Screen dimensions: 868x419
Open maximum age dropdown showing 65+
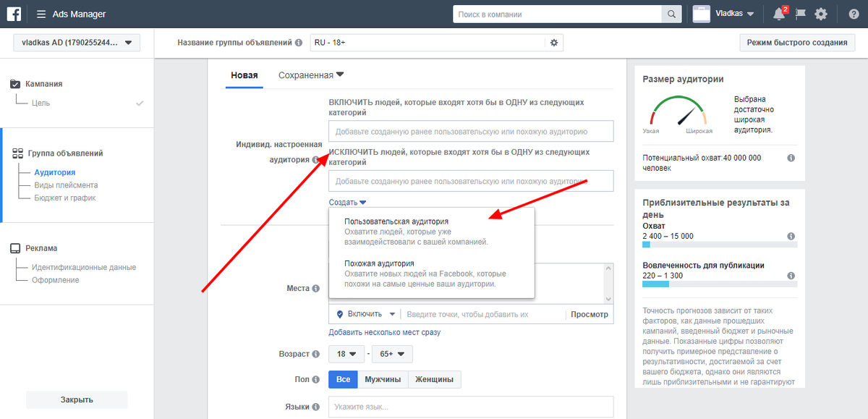(x=391, y=354)
